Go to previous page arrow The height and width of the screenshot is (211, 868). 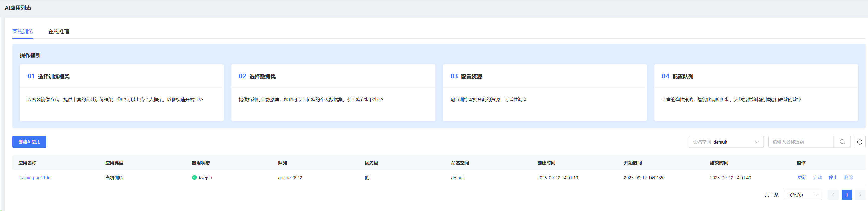[833, 195]
